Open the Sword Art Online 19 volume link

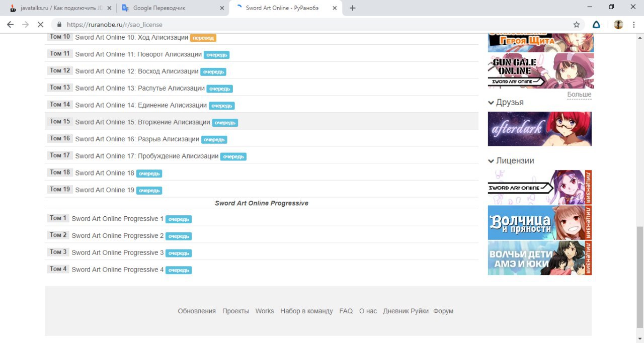[105, 190]
